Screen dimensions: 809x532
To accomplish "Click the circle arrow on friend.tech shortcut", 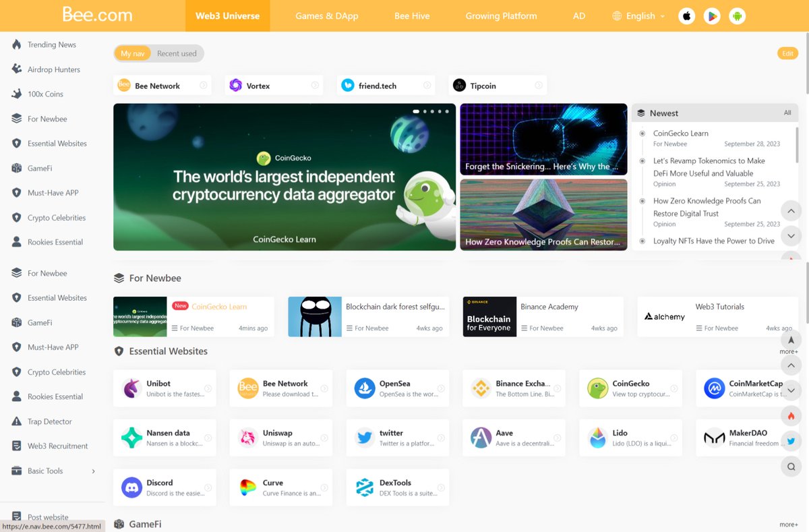I will pyautogui.click(x=427, y=86).
